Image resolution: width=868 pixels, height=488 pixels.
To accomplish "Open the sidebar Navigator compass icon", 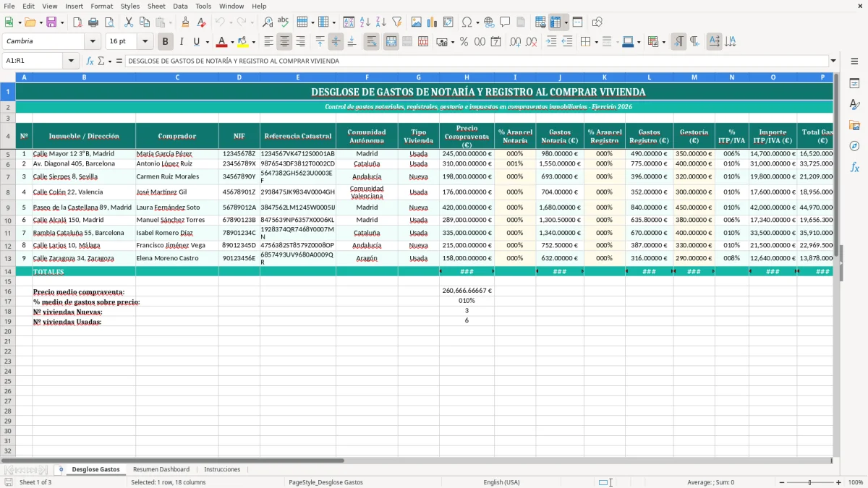I will (x=854, y=146).
